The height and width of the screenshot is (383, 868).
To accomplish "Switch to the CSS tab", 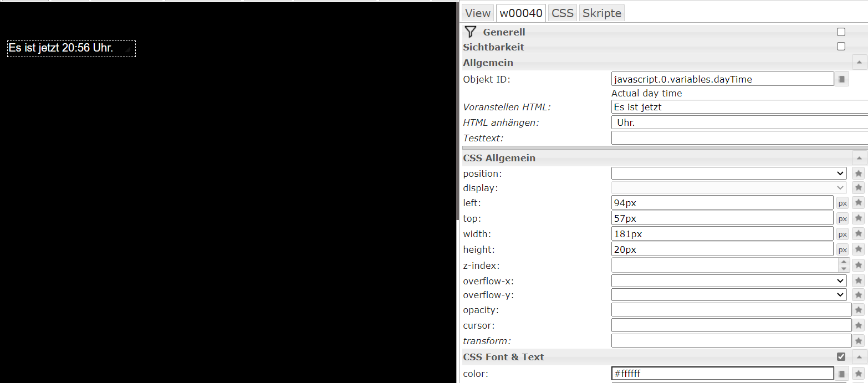I will pos(563,13).
